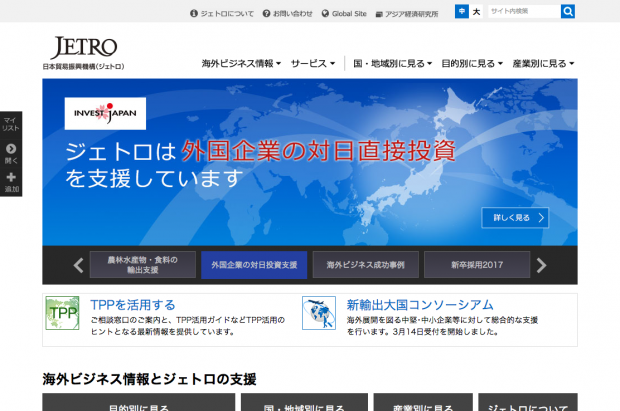Go to next carousel slide arrow

coord(541,265)
